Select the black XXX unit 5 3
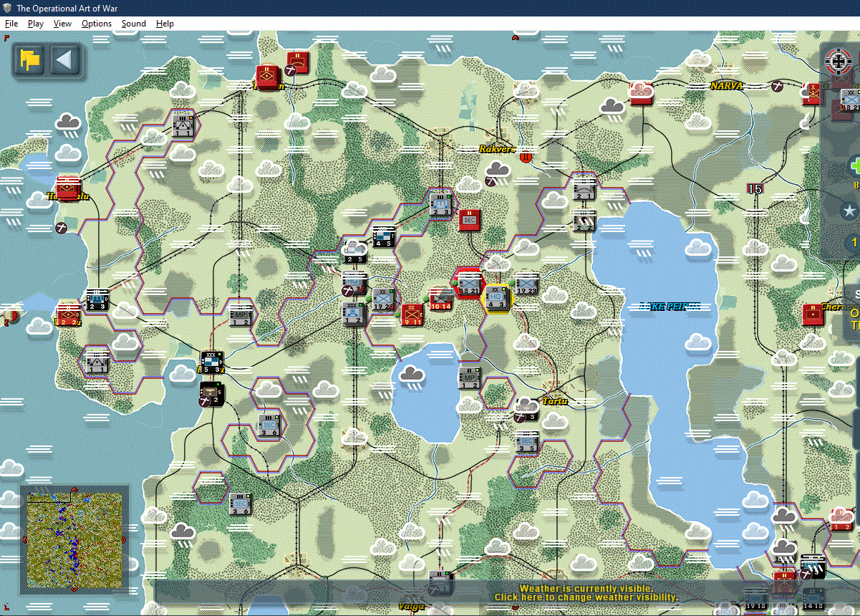This screenshot has width=860, height=616. [212, 362]
